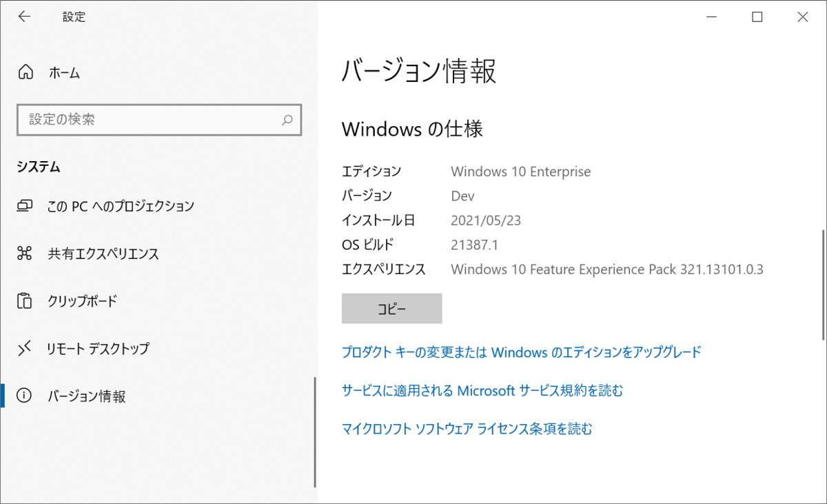Start the search with the magnifier icon

(287, 120)
